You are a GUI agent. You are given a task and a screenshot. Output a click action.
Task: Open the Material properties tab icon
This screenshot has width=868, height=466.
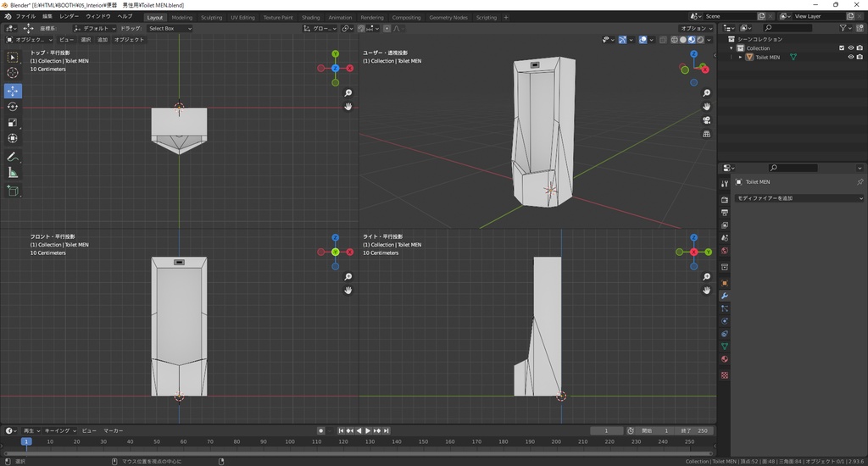pos(725,359)
